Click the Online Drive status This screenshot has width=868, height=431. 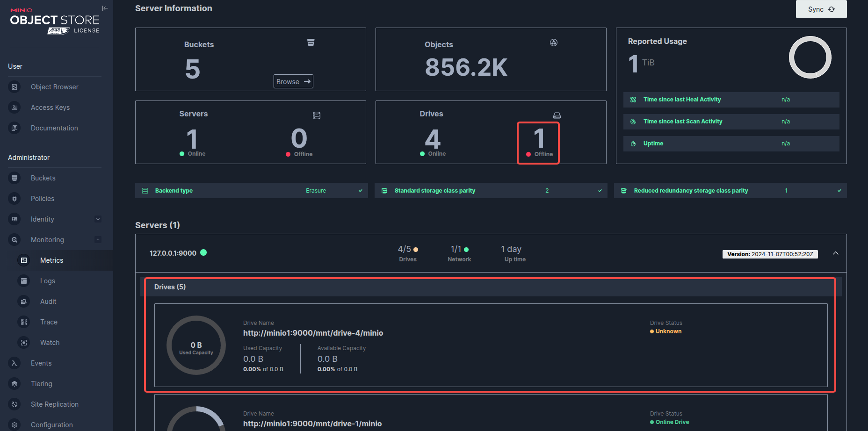click(x=669, y=422)
